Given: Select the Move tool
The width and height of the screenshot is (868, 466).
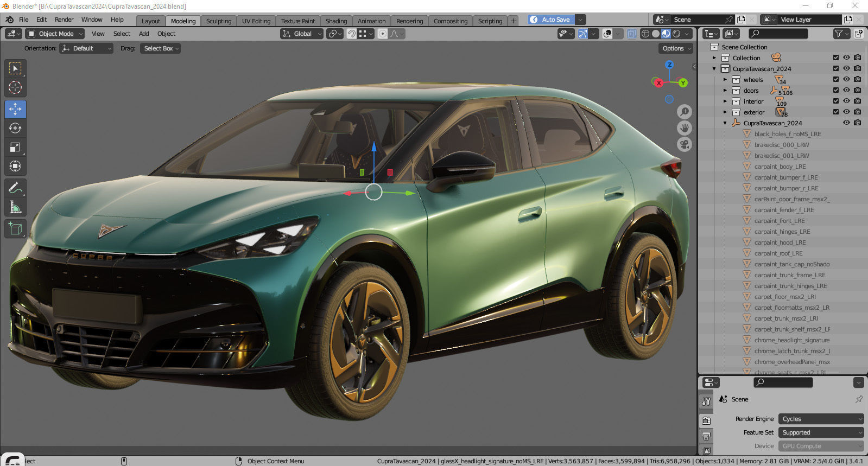Looking at the screenshot, I should click(15, 109).
